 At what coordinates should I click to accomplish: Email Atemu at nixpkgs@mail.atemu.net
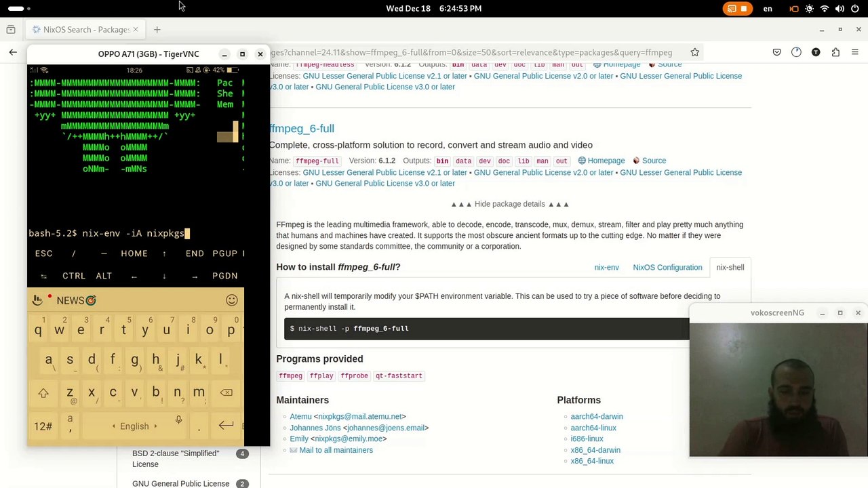tap(360, 417)
